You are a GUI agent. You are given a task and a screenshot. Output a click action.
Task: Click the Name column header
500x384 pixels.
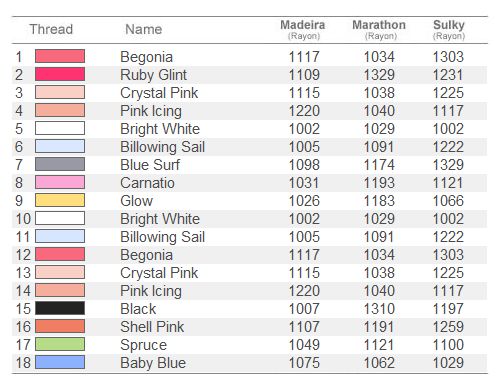point(144,29)
